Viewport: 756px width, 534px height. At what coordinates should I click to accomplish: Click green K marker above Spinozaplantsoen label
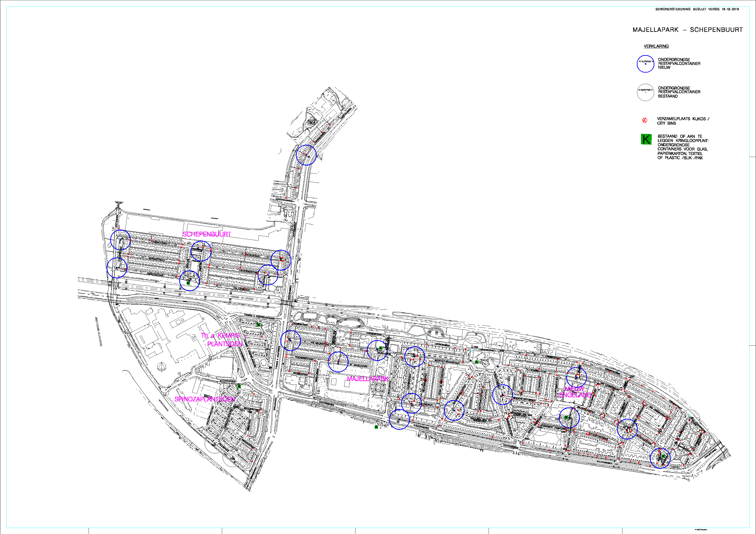tap(239, 386)
